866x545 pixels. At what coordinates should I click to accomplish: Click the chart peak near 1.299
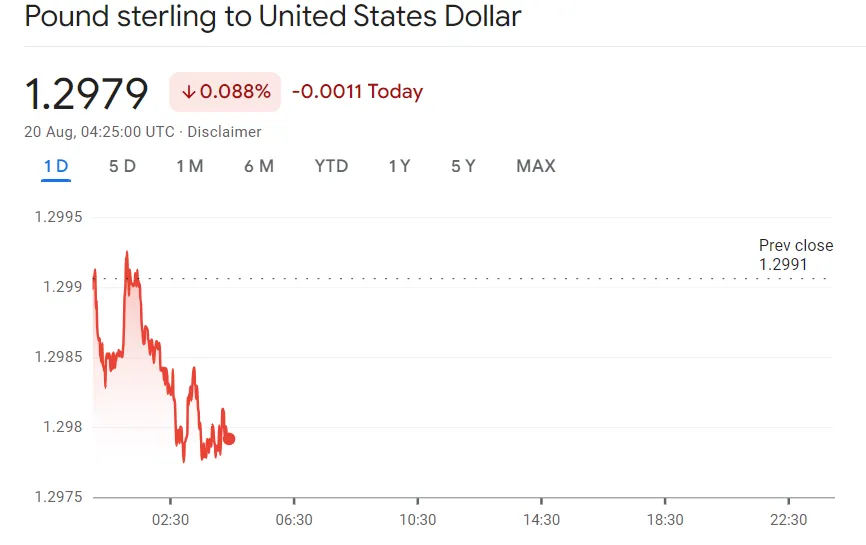[127, 252]
